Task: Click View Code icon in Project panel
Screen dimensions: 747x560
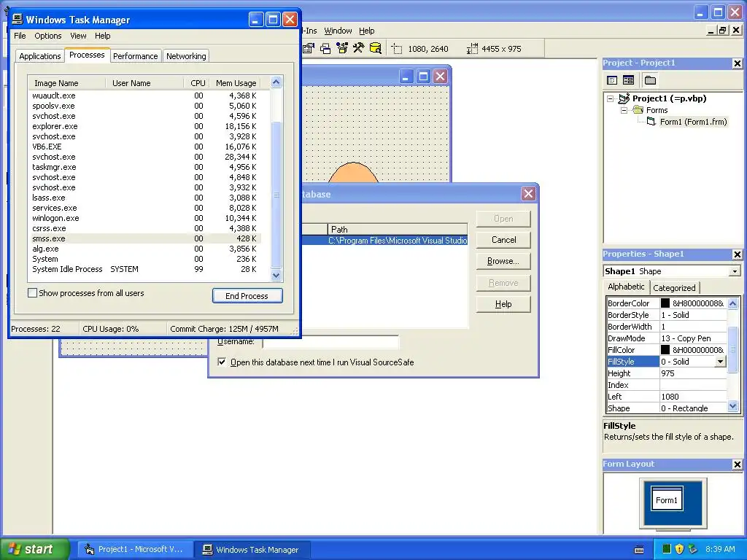Action: click(612, 80)
